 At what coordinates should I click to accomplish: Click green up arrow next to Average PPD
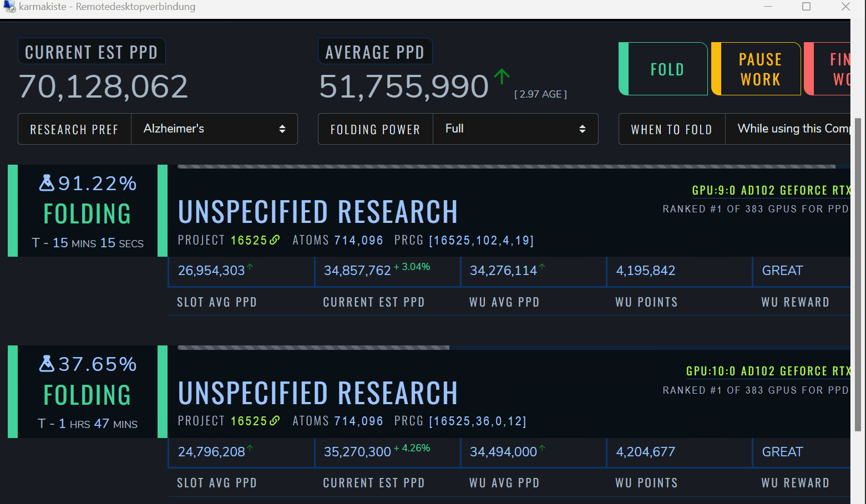pos(502,77)
